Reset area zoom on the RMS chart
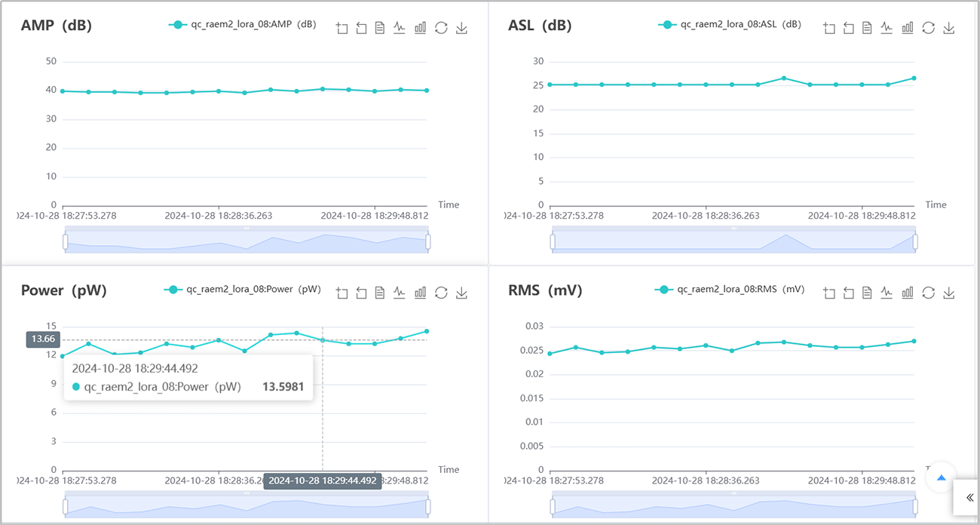Screen dimensions: 980x525 click(848, 293)
